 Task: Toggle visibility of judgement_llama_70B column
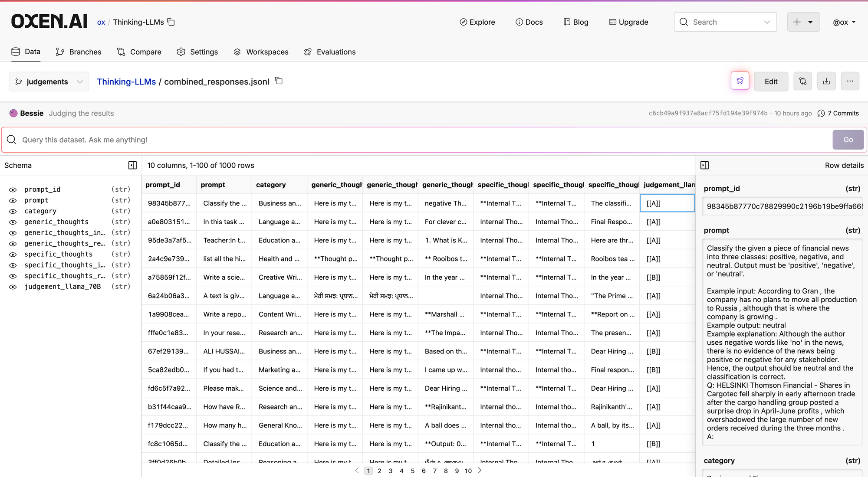coord(13,287)
